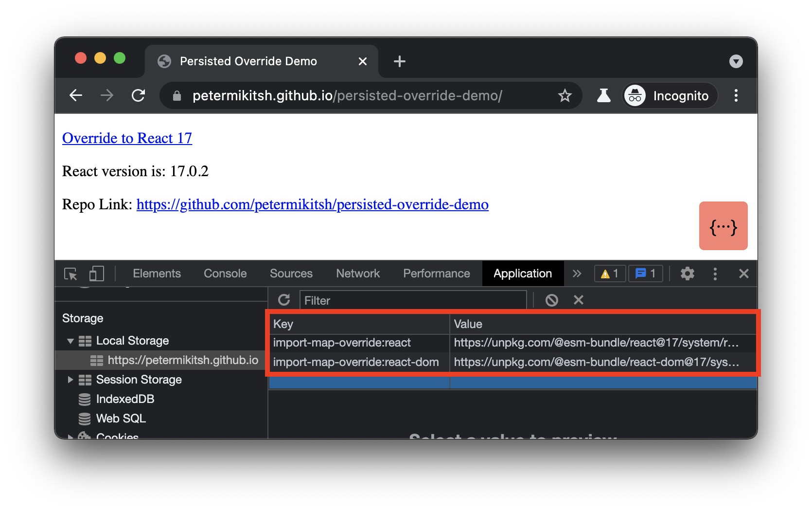This screenshot has width=812, height=511.
Task: Close the Persisted Override Demo tab
Action: point(362,61)
